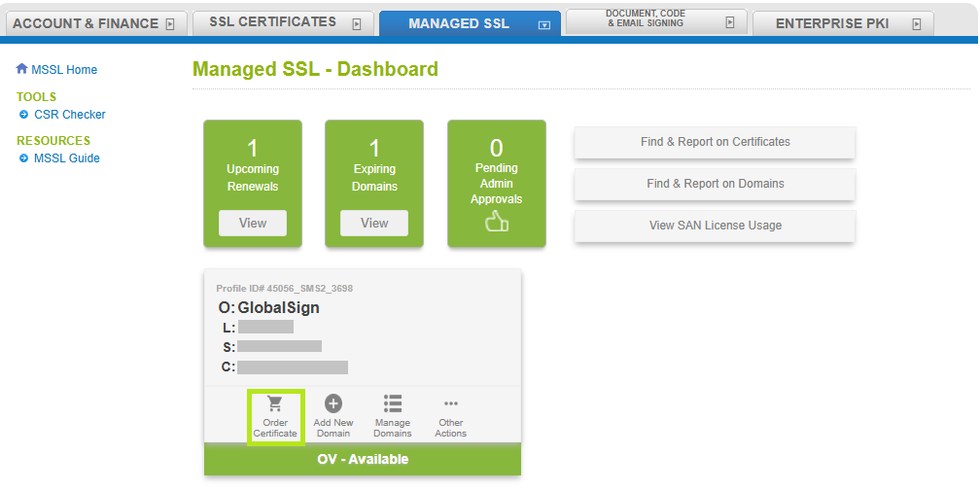
Task: Click the Order Certificate cart icon
Action: point(275,403)
